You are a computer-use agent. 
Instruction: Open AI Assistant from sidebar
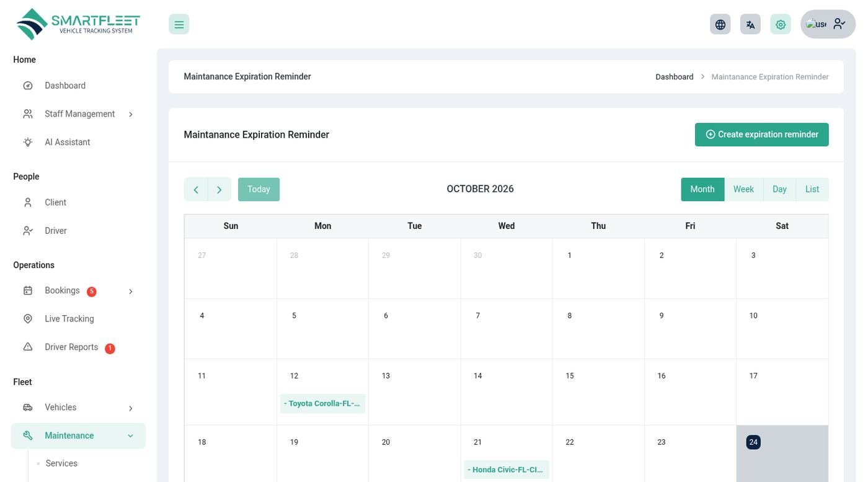78,142
